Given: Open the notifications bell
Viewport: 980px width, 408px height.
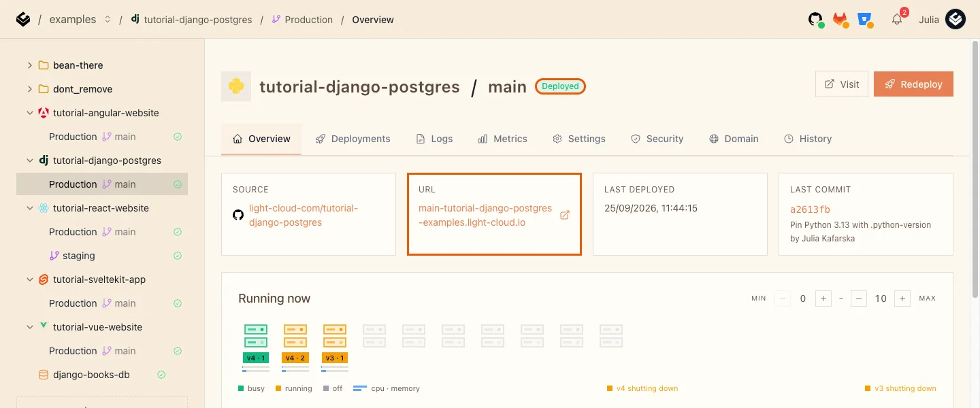Looking at the screenshot, I should click(x=897, y=20).
